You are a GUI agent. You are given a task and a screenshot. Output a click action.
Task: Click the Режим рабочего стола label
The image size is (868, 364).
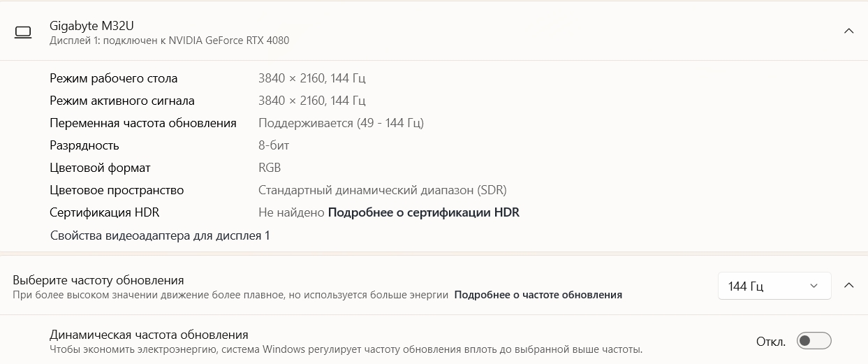[x=114, y=78]
